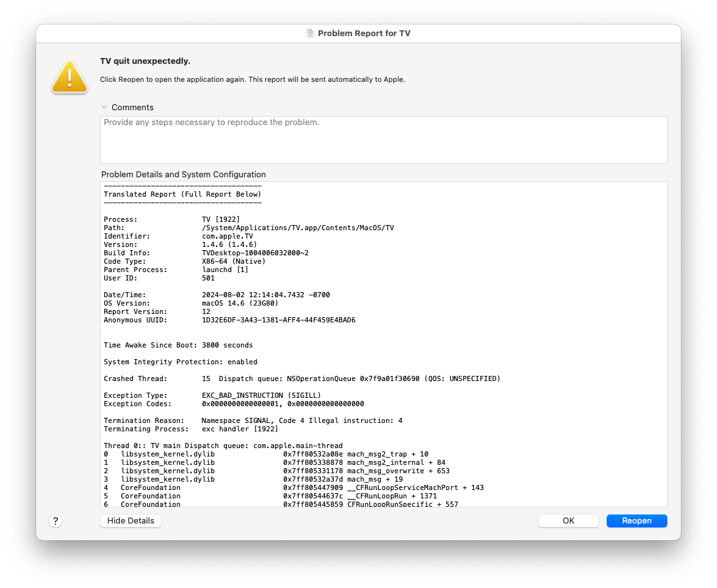Click OS version 'macOS 14.6 (23G80)'
The image size is (717, 588).
[240, 303]
